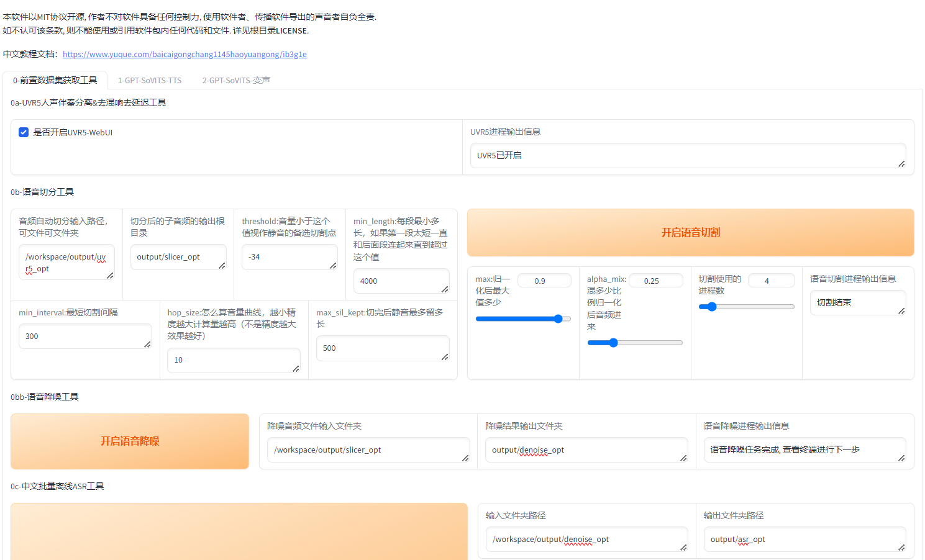Image resolution: width=925 pixels, height=560 pixels.
Task: Open the 2-GPT-SoVITS-变声 tab
Action: [x=235, y=80]
